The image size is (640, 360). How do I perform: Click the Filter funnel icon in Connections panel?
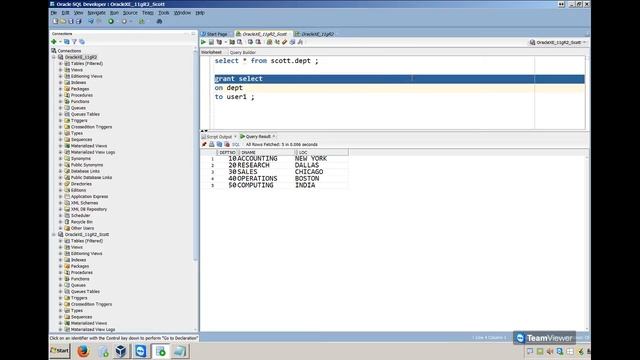click(74, 42)
